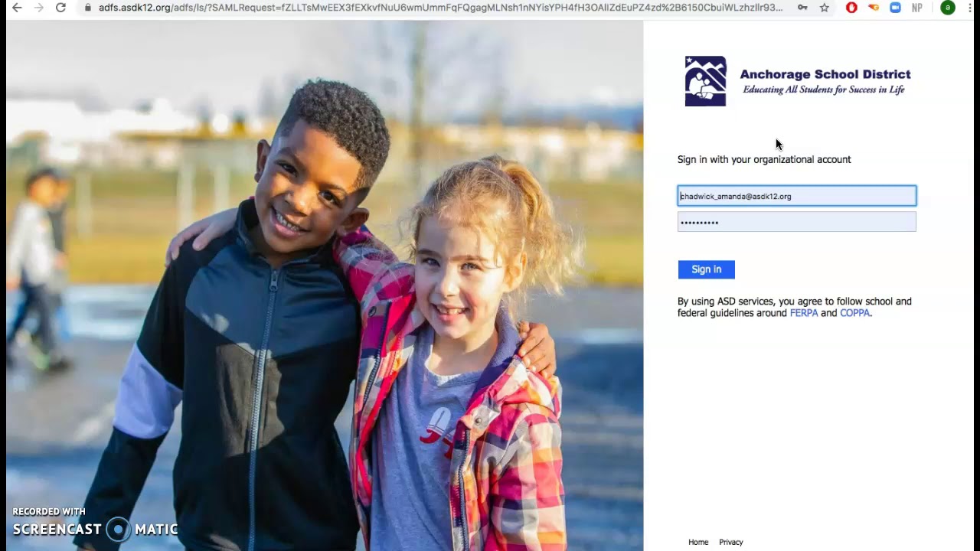Click the email username field
Viewport: 980px width, 551px height.
pyautogui.click(x=796, y=196)
